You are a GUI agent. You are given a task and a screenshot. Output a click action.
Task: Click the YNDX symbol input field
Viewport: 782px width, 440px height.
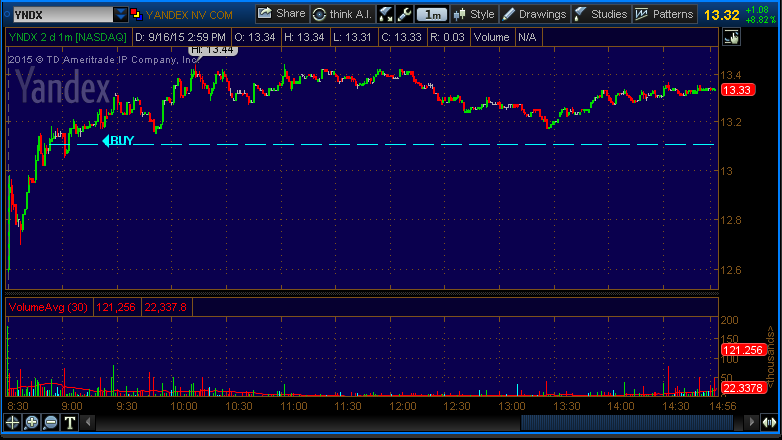pyautogui.click(x=63, y=14)
